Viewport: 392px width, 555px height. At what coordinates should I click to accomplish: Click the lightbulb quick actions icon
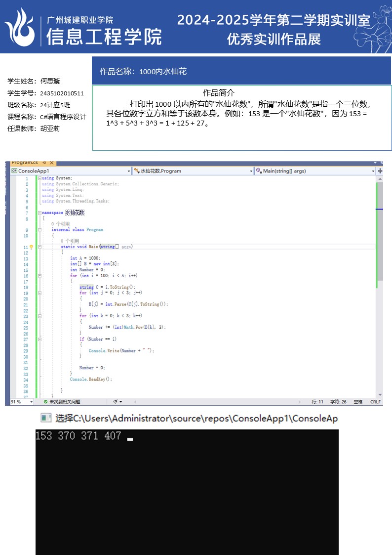coord(31,247)
